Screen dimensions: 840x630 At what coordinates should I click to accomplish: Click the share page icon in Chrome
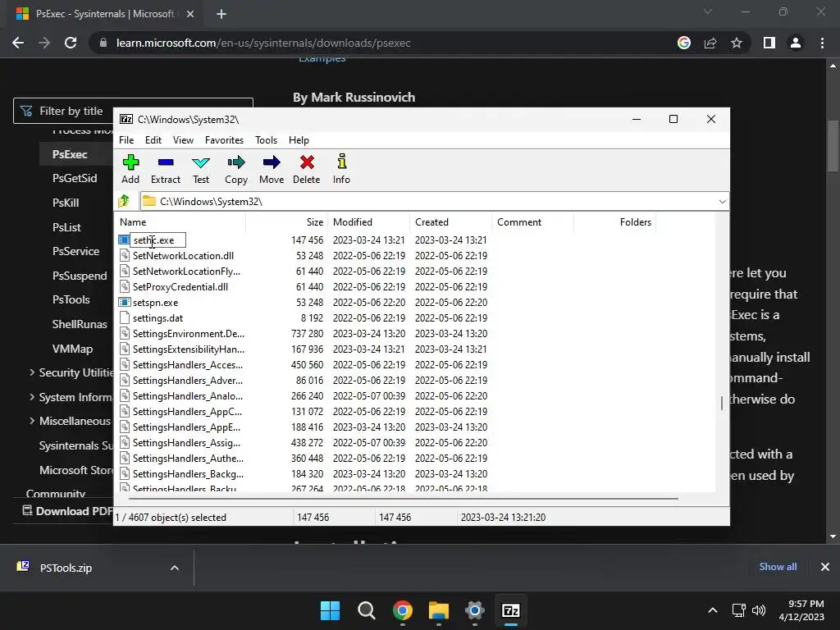click(x=710, y=43)
